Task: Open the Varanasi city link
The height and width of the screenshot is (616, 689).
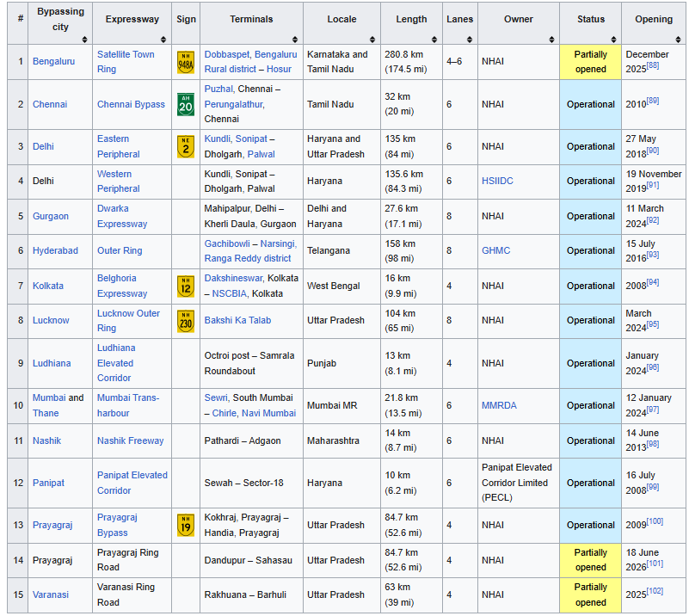Action: (x=51, y=594)
